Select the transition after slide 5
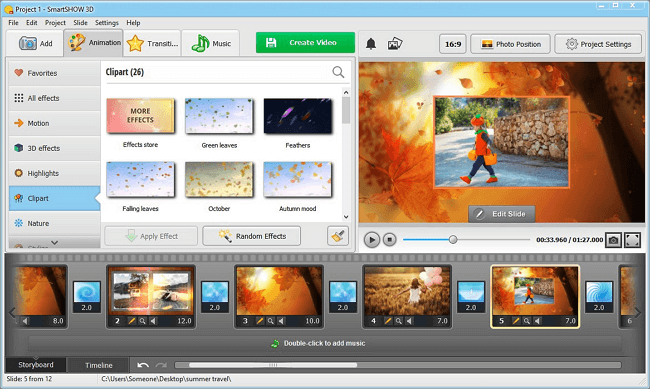650x389 pixels. (x=599, y=297)
